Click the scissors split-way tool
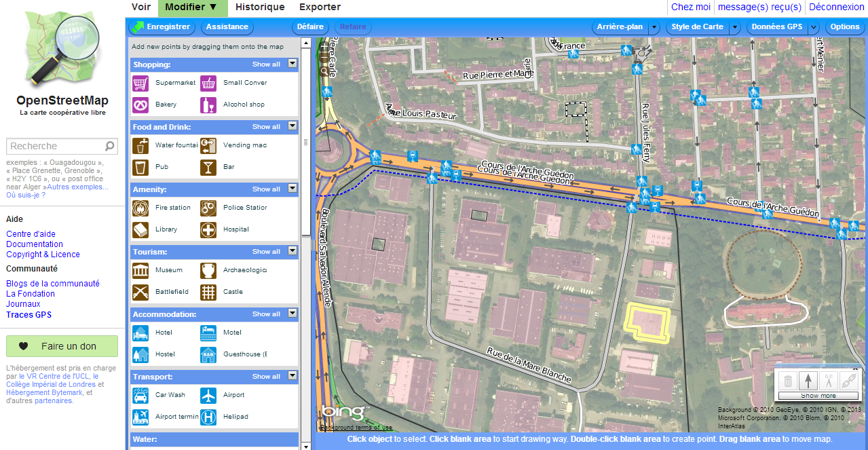The width and height of the screenshot is (868, 450). click(x=828, y=380)
